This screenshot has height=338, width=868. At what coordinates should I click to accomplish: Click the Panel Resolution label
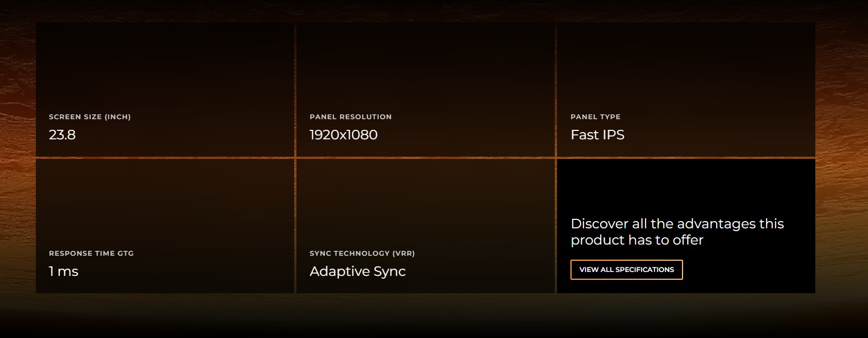[350, 117]
